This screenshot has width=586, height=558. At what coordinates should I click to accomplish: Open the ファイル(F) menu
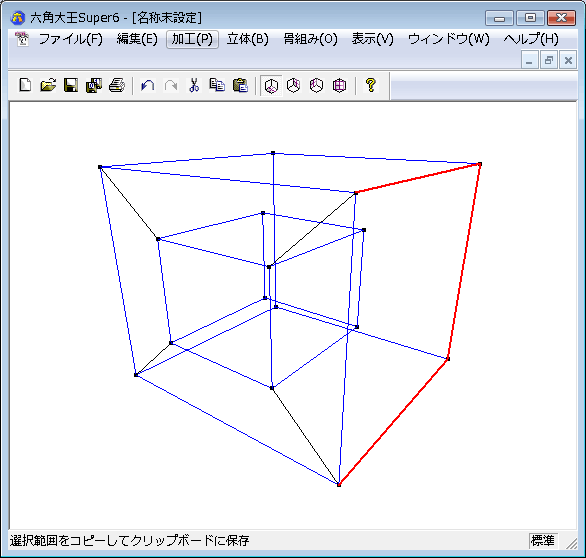pos(71,39)
